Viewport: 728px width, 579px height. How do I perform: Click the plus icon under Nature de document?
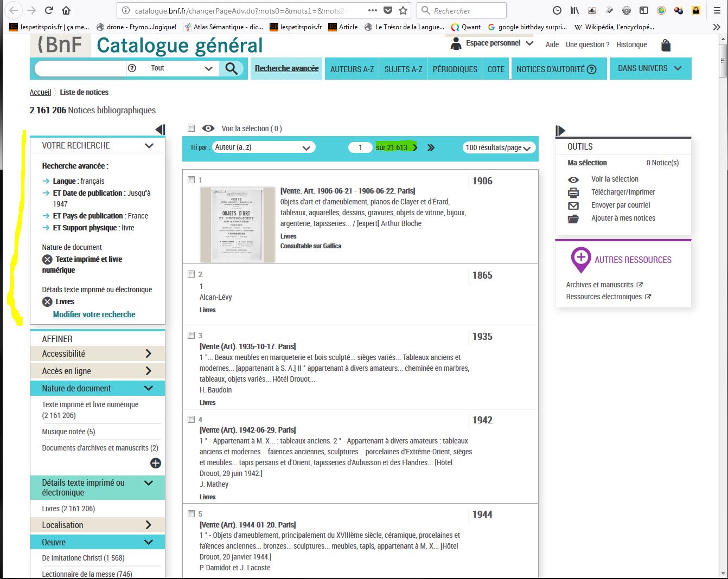point(156,463)
